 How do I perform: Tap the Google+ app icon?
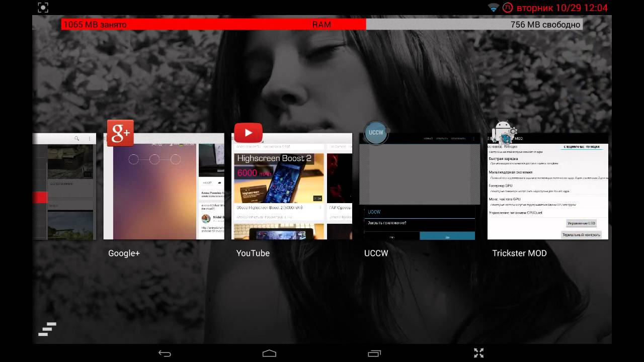pos(120,133)
